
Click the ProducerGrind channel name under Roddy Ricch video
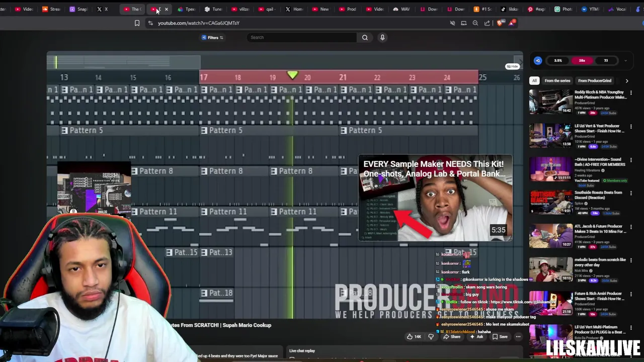point(584,103)
